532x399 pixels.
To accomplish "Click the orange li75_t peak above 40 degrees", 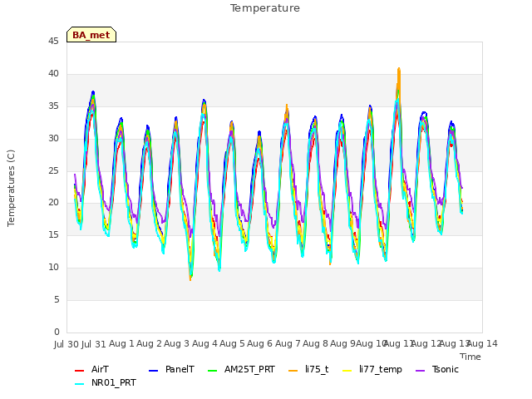I will point(399,71).
